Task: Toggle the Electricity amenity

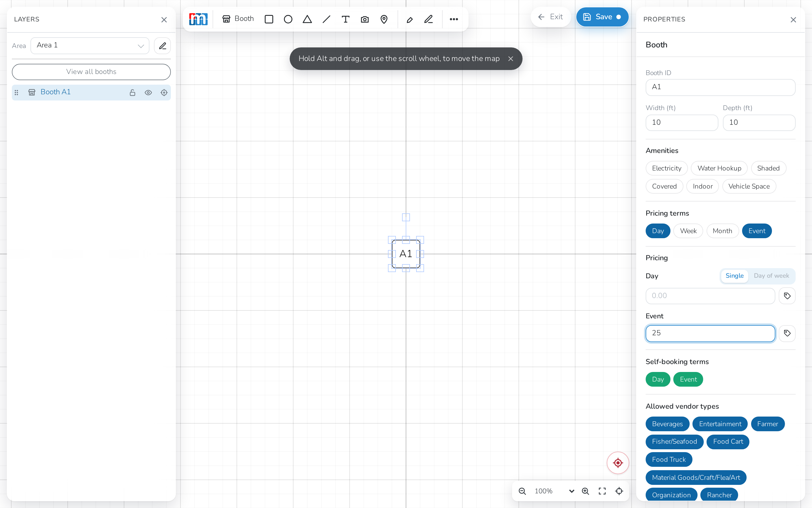Action: tap(667, 168)
